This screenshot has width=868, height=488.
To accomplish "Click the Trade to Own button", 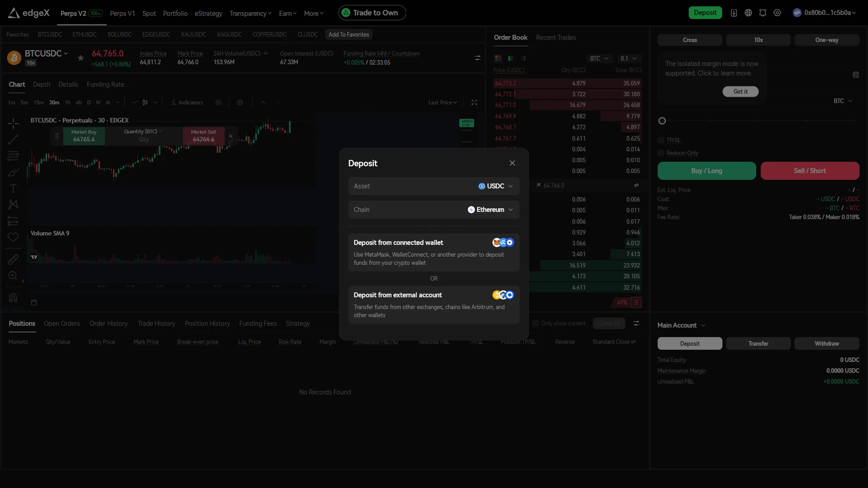I will tap(372, 13).
